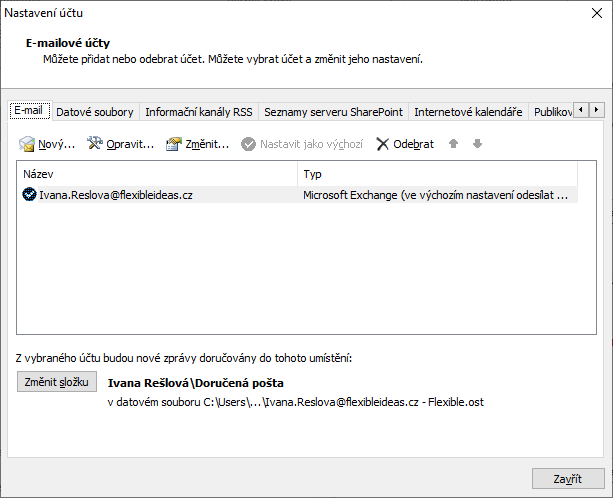Sort accounts by the Typ column header
Image resolution: width=613 pixels, height=498 pixels.
pos(438,174)
